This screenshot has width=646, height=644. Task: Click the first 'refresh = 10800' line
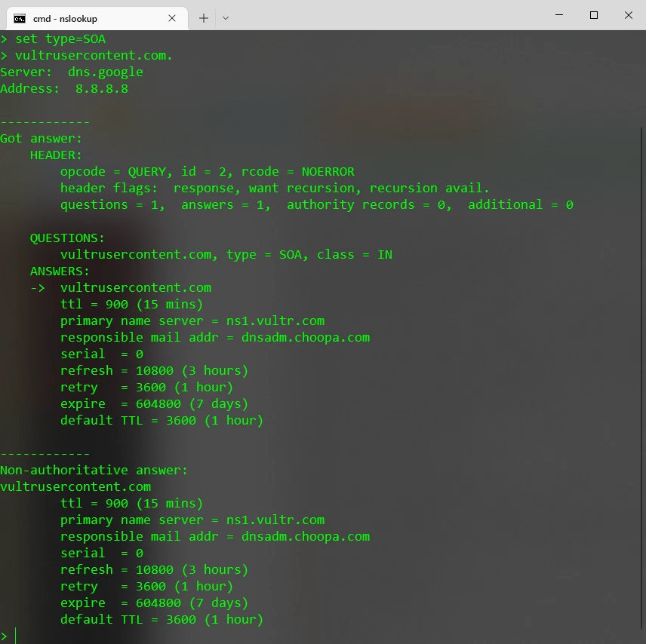pos(155,371)
